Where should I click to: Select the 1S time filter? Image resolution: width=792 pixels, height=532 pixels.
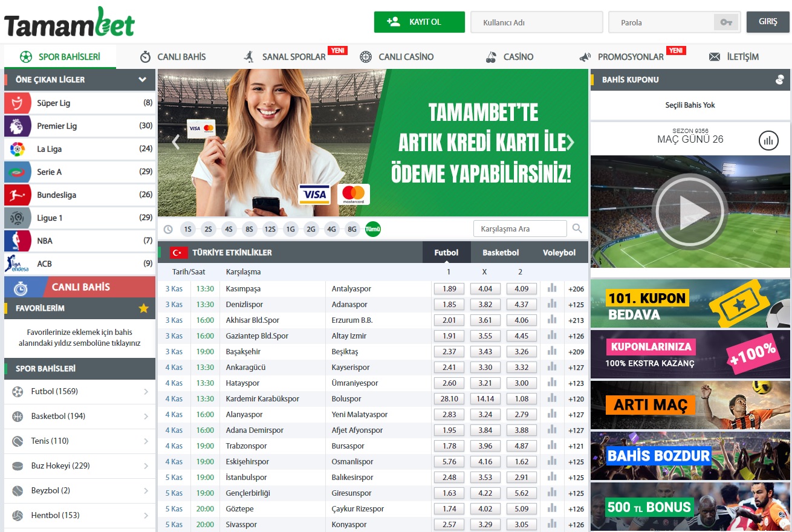(188, 229)
